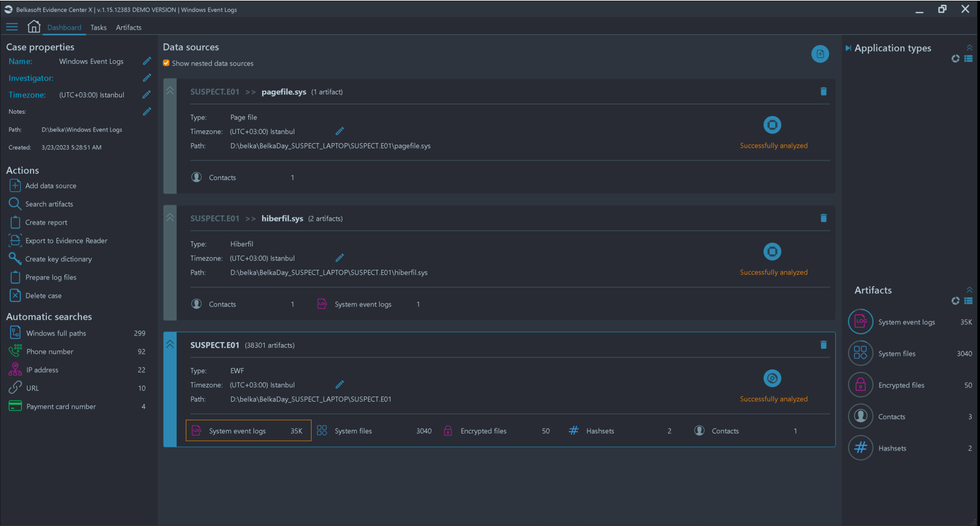Collapse Artifacts section chevron
The image size is (980, 526).
coord(969,289)
